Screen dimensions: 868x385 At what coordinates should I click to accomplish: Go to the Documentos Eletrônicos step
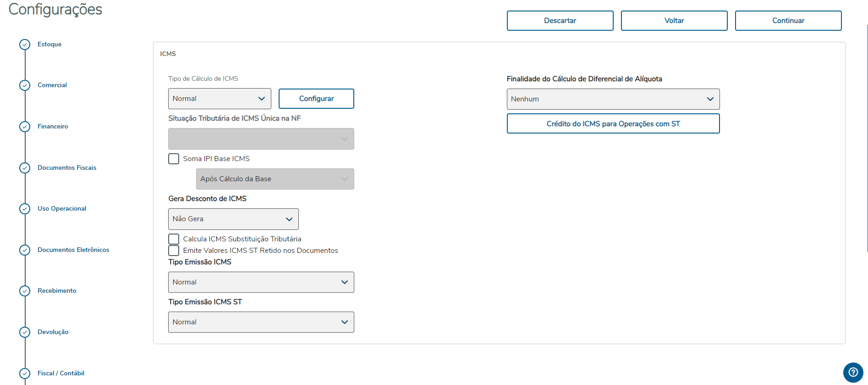[73, 250]
